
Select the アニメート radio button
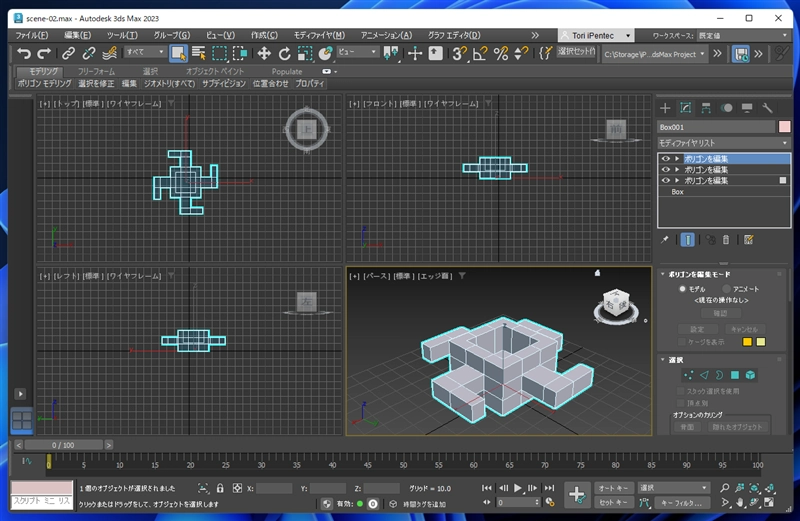[x=727, y=289]
